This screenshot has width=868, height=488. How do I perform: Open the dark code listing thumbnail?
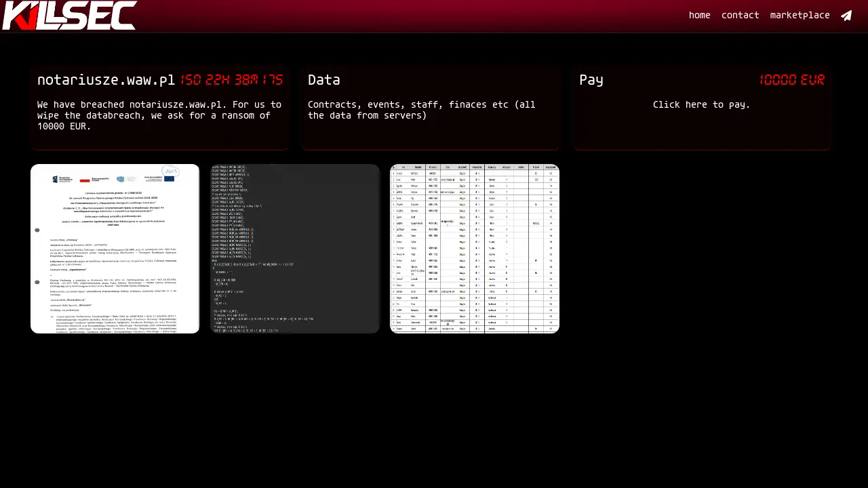click(294, 249)
